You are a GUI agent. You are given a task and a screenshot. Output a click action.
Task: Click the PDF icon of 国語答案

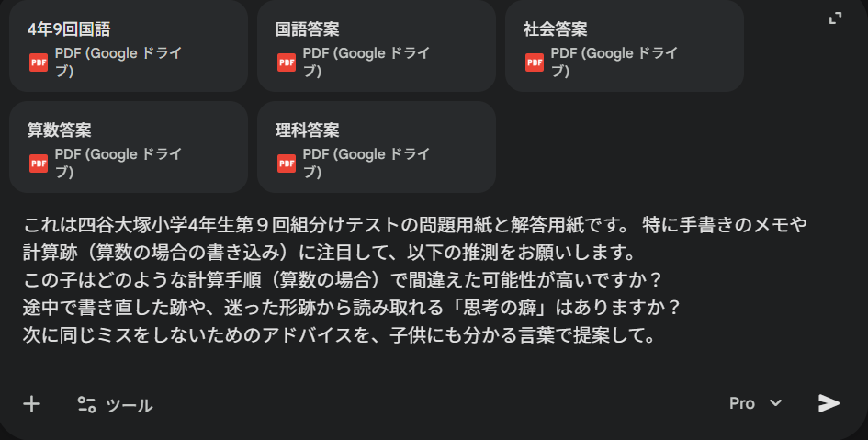(287, 62)
